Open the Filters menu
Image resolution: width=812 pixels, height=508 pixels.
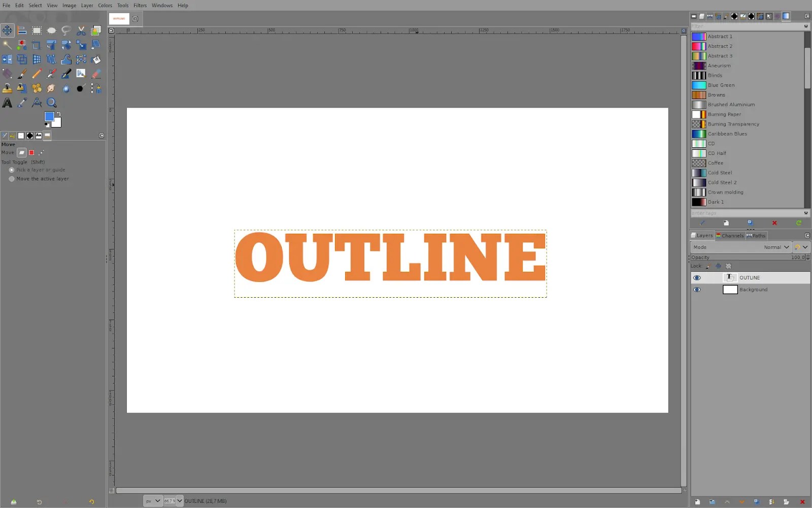(x=140, y=5)
